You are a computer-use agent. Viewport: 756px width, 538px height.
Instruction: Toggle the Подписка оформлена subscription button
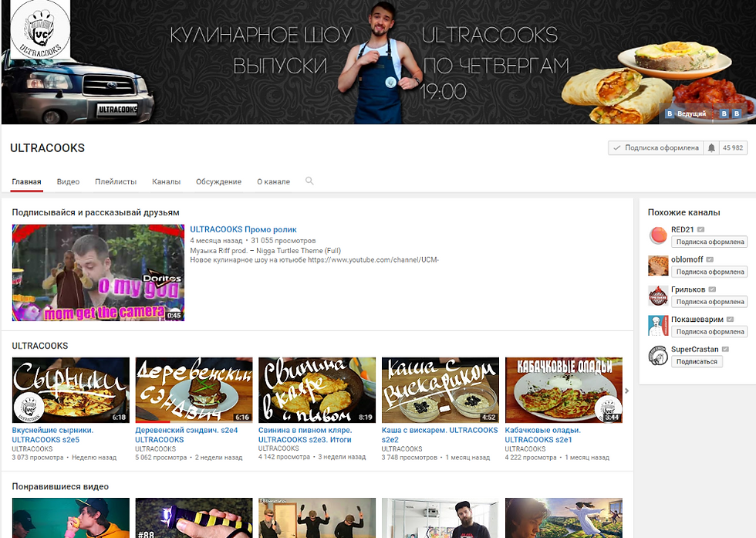click(x=656, y=148)
